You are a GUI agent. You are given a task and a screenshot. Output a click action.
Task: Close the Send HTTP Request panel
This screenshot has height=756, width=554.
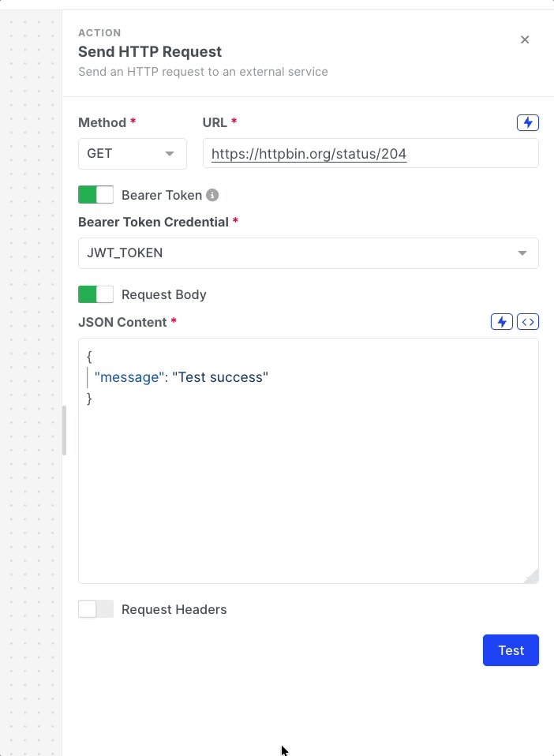[525, 39]
